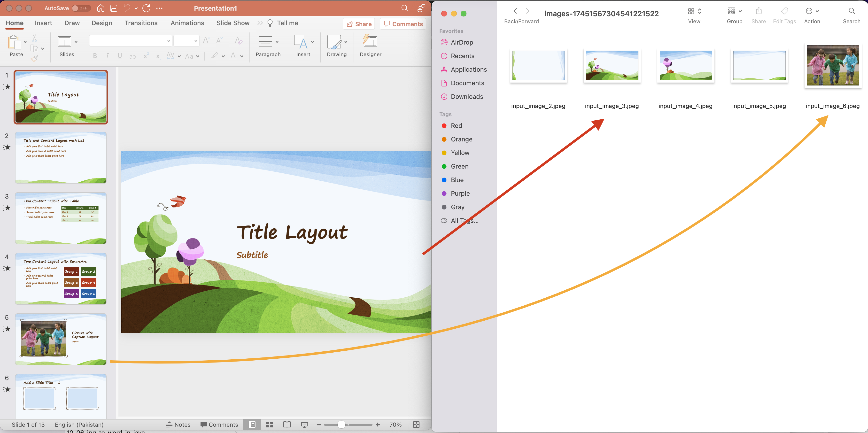Open the Slide Show menu

(232, 23)
